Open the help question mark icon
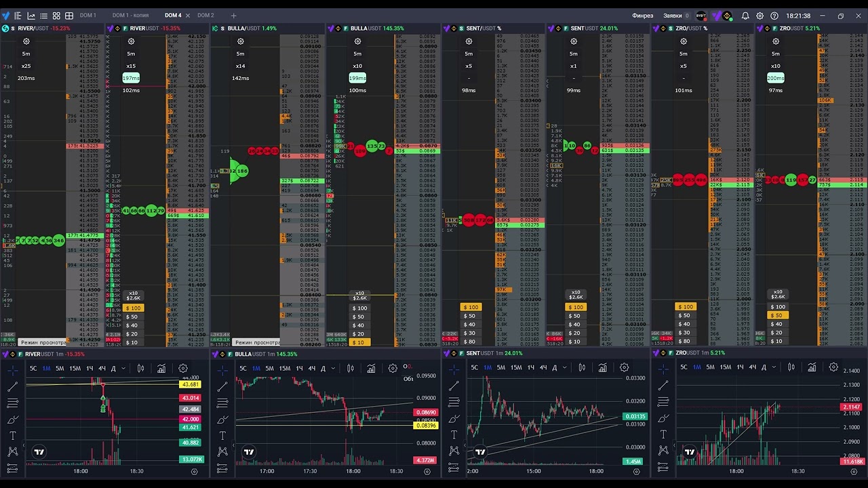Screen dimensions: 868x488 tap(774, 16)
